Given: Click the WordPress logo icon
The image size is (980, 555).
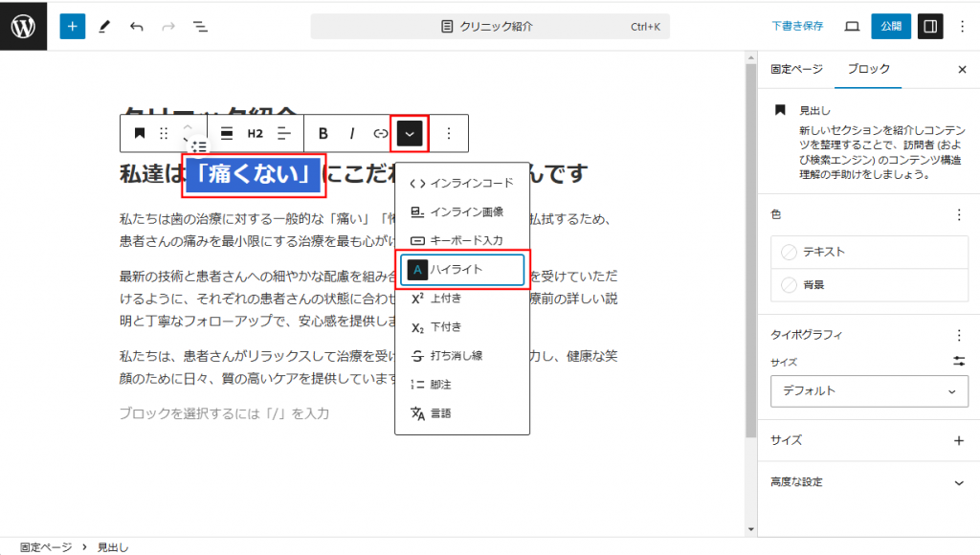Looking at the screenshot, I should (x=23, y=26).
